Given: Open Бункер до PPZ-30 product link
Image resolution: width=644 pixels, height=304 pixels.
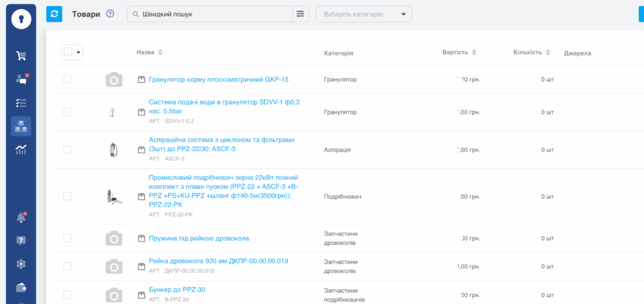Looking at the screenshot, I should point(177,290).
